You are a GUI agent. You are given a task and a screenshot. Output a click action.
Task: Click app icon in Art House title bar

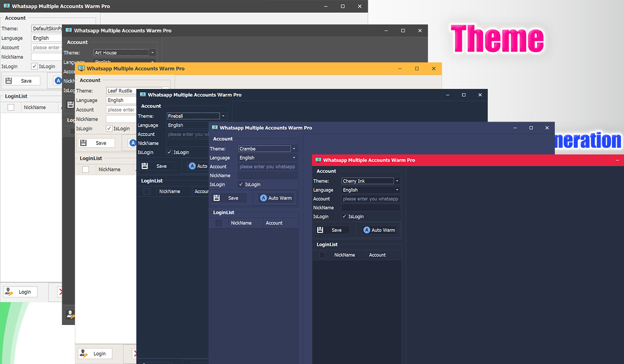[69, 31]
